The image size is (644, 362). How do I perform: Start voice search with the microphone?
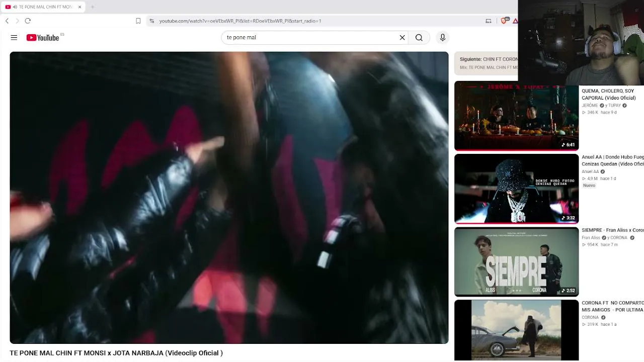point(443,38)
